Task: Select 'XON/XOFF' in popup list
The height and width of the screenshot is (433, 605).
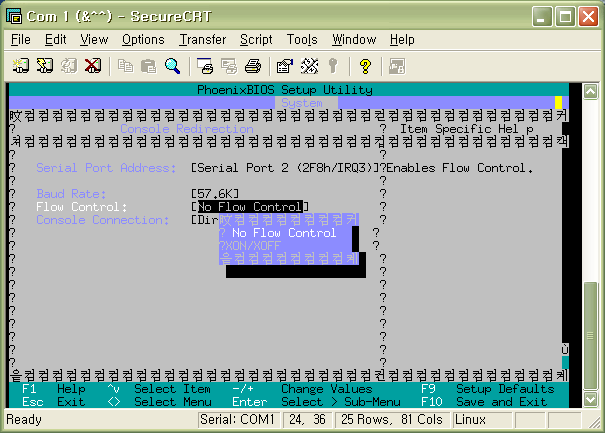Action: tap(253, 246)
